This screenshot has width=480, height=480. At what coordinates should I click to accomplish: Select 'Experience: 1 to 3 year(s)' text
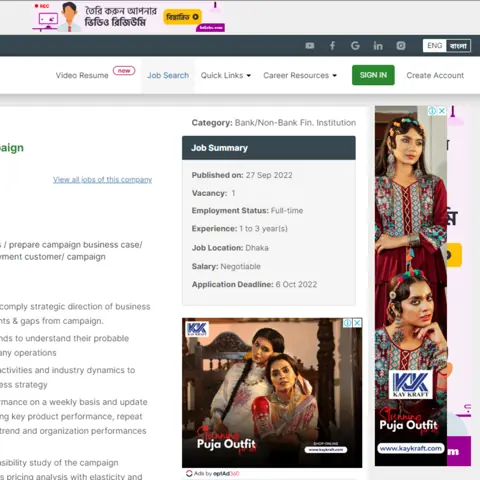point(240,229)
